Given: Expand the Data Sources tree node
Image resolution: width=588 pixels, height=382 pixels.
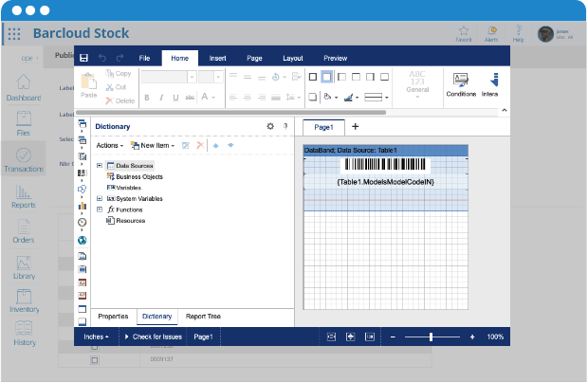Looking at the screenshot, I should click(x=100, y=165).
